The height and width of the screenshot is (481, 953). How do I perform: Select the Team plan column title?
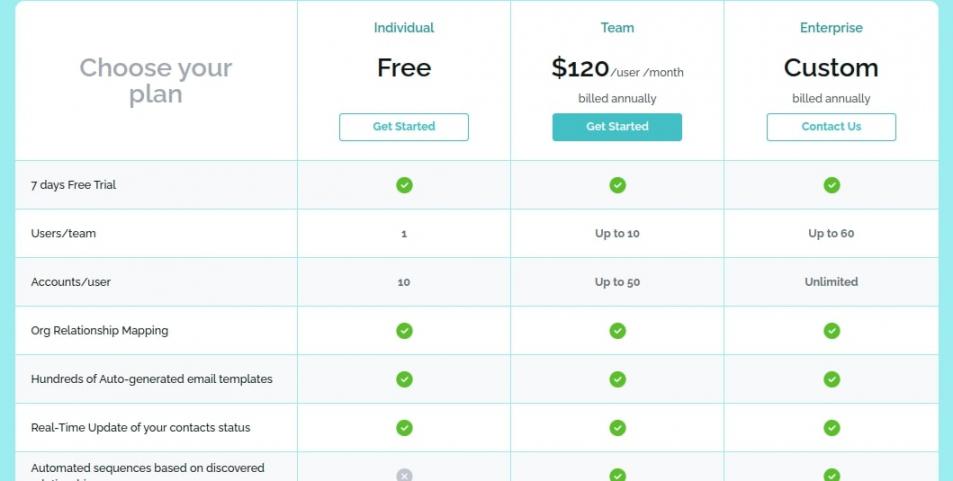[618, 28]
